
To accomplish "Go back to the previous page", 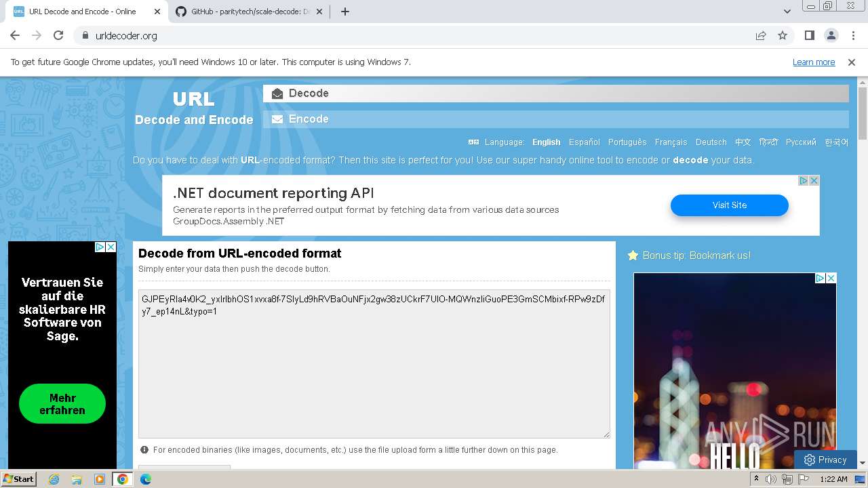I will coord(15,35).
